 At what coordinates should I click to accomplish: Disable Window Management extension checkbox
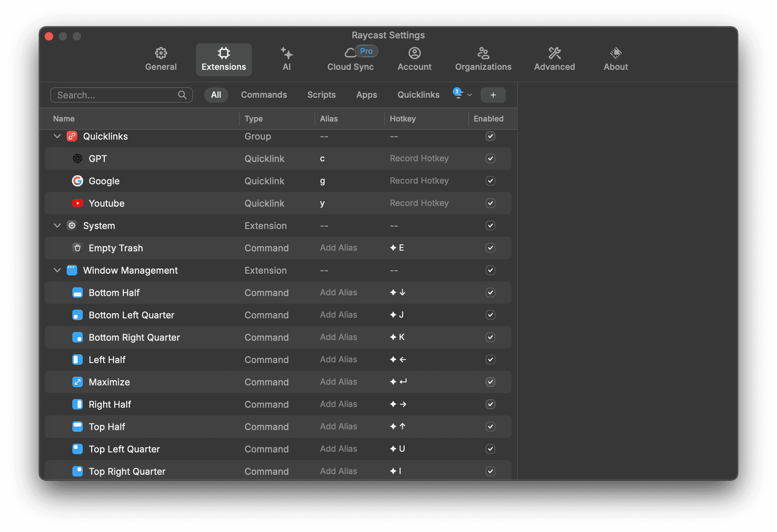[x=490, y=270]
